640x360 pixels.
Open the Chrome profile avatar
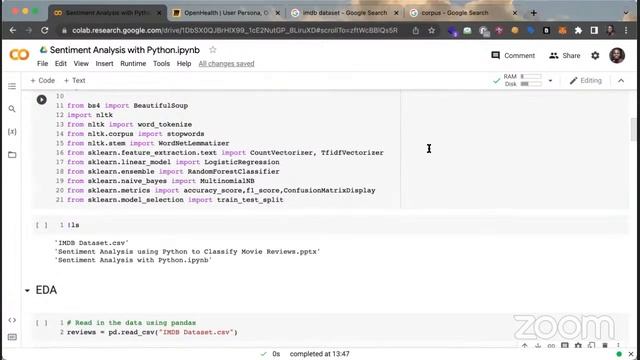pos(610,31)
